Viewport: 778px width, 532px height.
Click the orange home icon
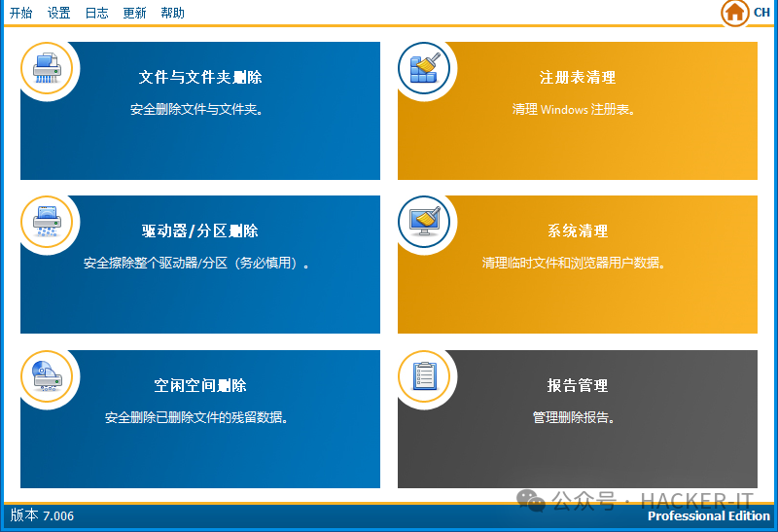coord(735,13)
